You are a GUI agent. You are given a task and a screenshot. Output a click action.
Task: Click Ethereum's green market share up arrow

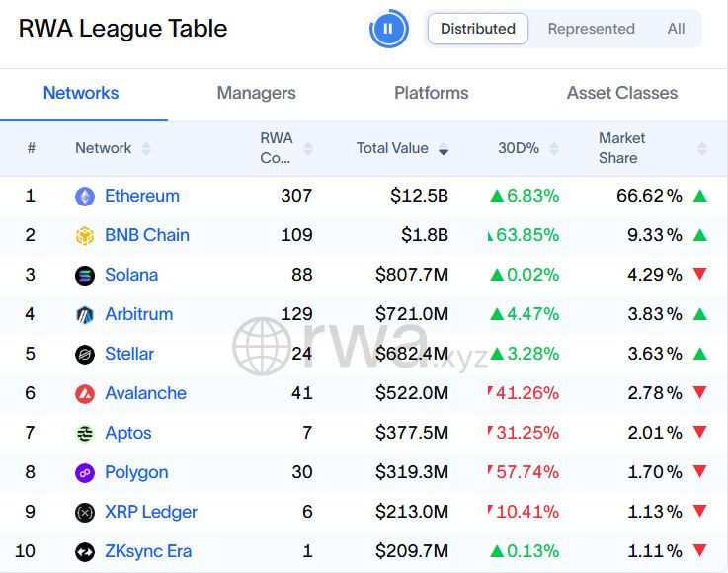699,196
